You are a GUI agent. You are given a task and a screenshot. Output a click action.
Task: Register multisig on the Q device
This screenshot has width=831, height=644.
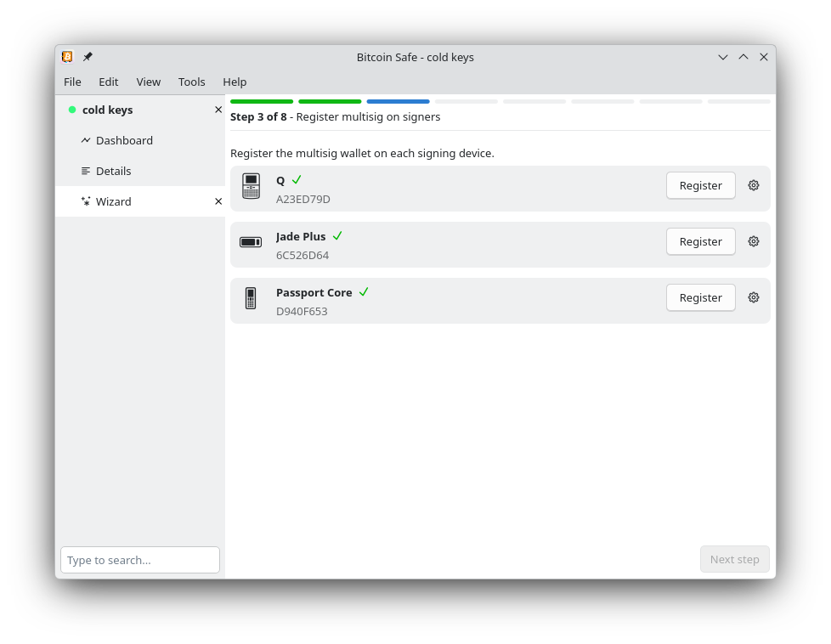click(x=700, y=185)
